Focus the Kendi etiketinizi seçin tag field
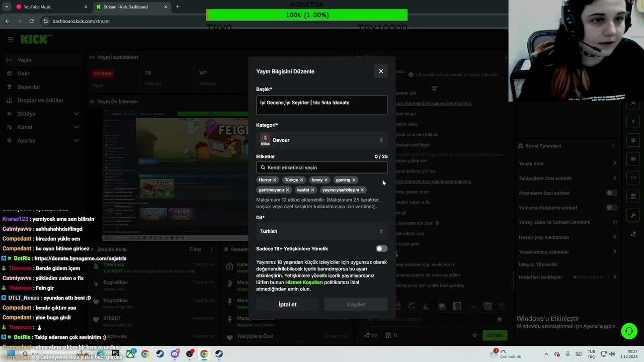Image resolution: width=644 pixels, height=362 pixels. coord(322,167)
